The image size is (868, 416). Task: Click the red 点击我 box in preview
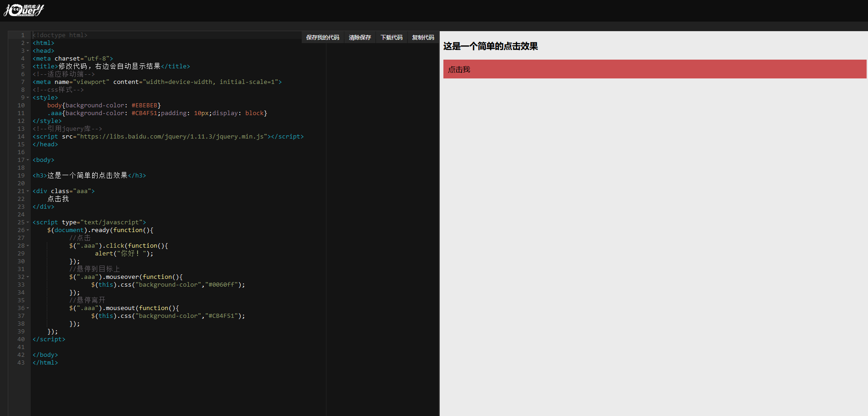point(655,69)
